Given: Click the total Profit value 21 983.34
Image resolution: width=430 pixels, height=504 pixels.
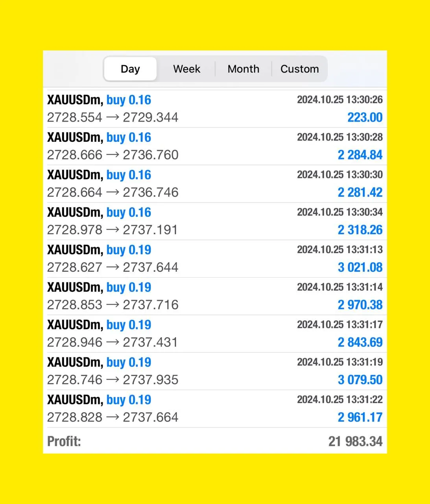Looking at the screenshot, I should click(355, 441).
